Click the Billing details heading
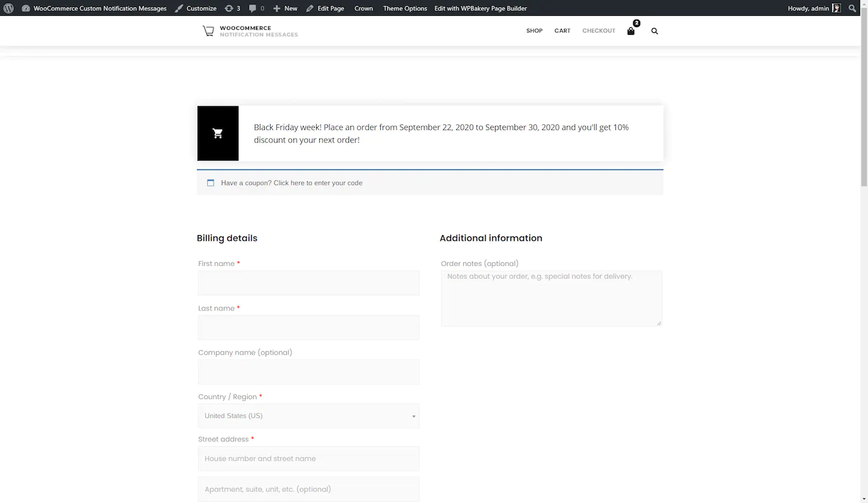The image size is (868, 503). (227, 238)
